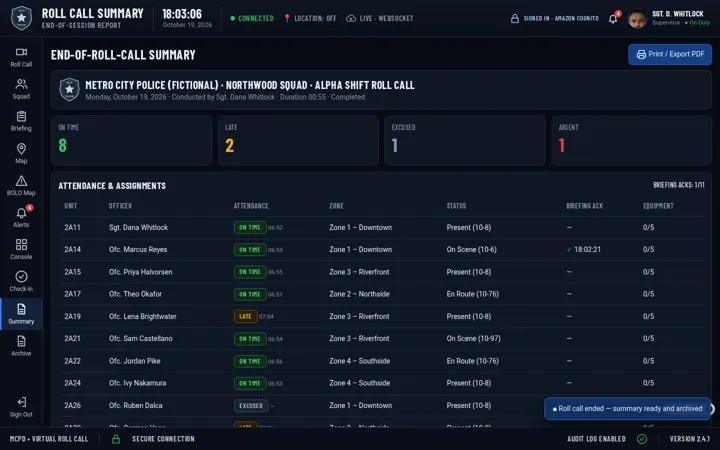720x450 pixels.
Task: Click Sgt. D. Whitlock's profile avatar
Action: click(637, 19)
